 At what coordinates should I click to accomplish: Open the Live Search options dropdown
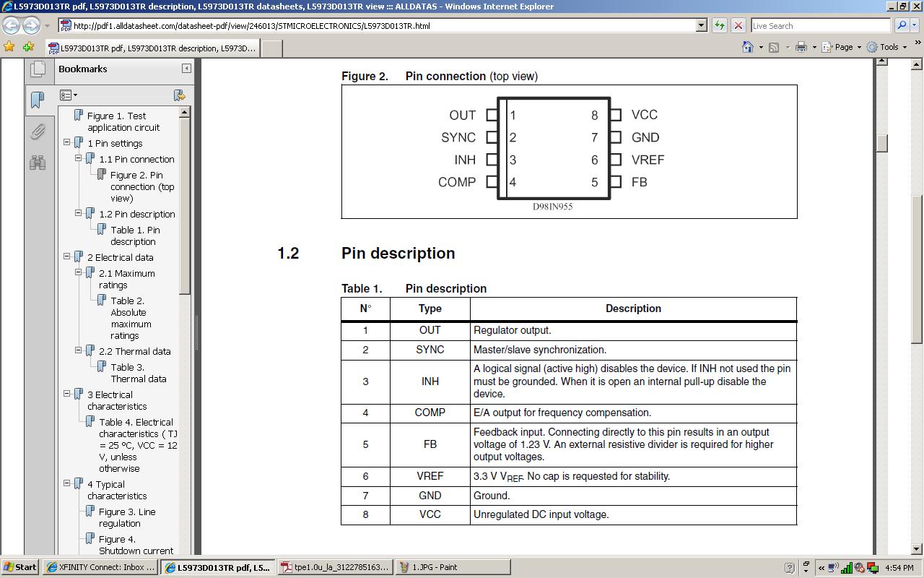(915, 25)
